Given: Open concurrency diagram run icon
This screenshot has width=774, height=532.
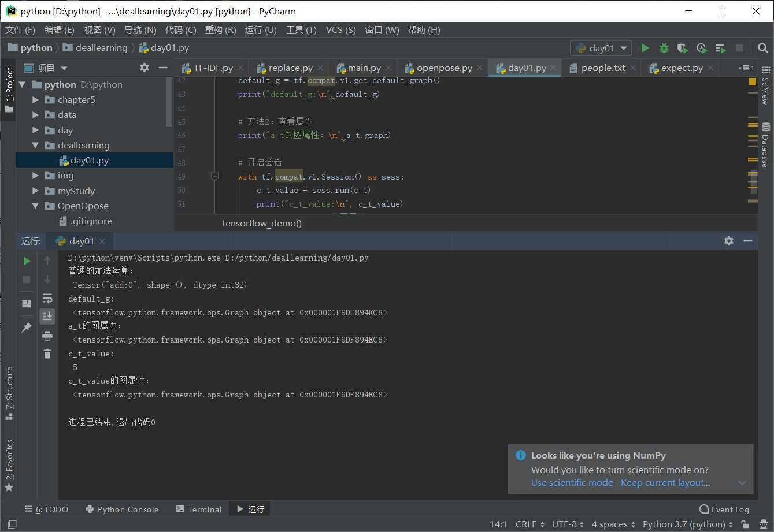Looking at the screenshot, I should point(720,48).
